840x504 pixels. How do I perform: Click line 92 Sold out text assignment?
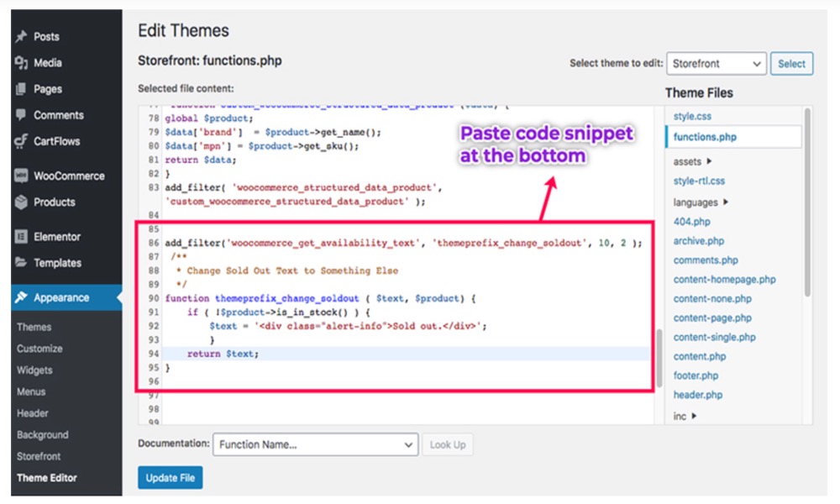348,326
